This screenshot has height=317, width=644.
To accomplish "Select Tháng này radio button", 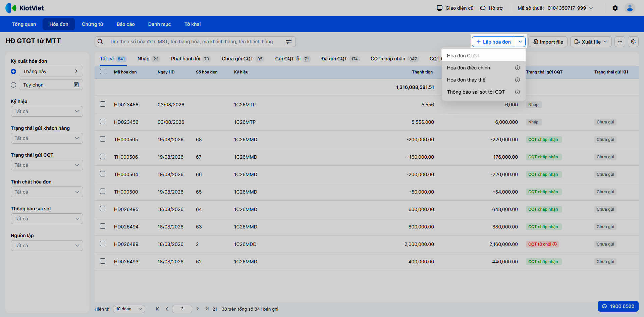I will click(13, 71).
